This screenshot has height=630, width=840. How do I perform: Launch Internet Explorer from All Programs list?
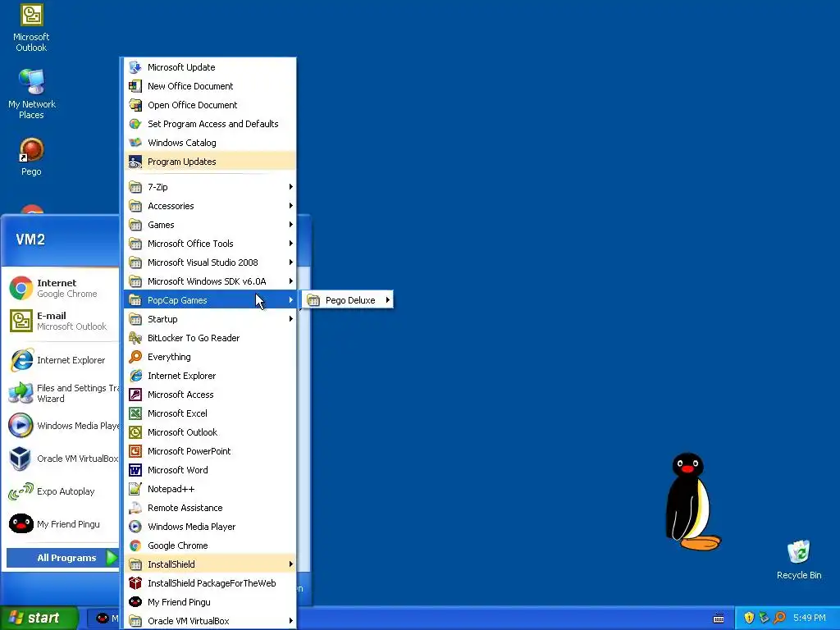(x=210, y=376)
